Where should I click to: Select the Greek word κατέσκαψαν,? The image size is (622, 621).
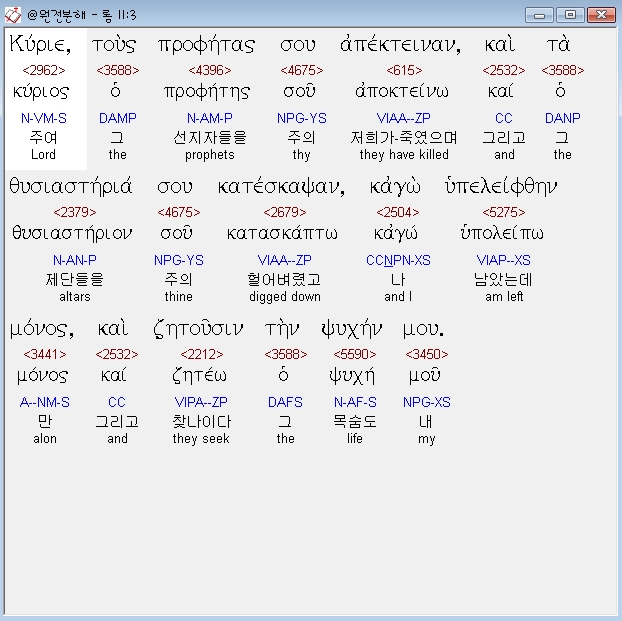281,186
